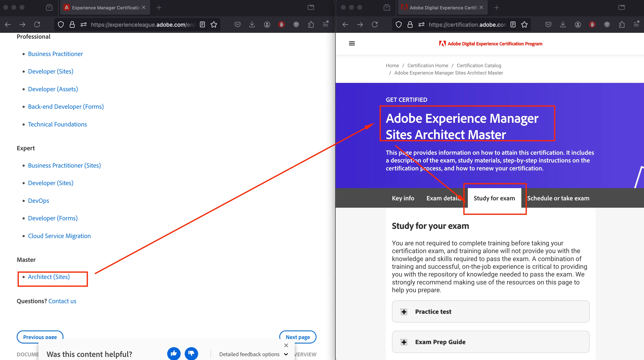The height and width of the screenshot is (360, 644).
Task: Reload the left browser page
Action: click(37, 24)
